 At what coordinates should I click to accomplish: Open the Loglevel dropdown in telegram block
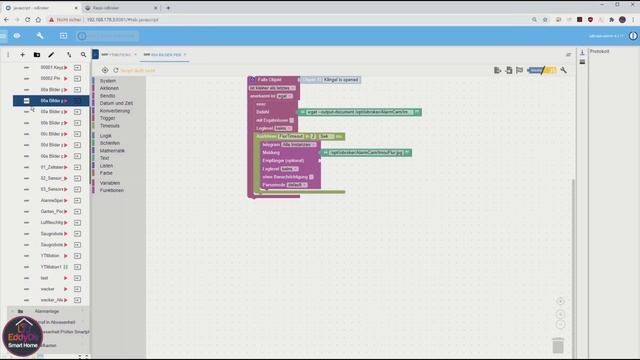pyautogui.click(x=289, y=169)
